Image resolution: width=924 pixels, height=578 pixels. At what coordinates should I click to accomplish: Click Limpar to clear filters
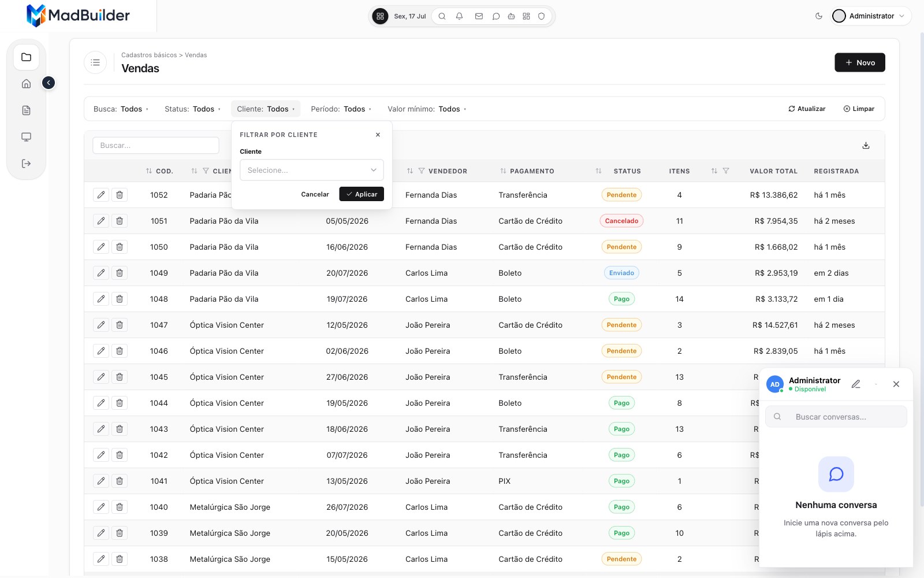click(859, 109)
